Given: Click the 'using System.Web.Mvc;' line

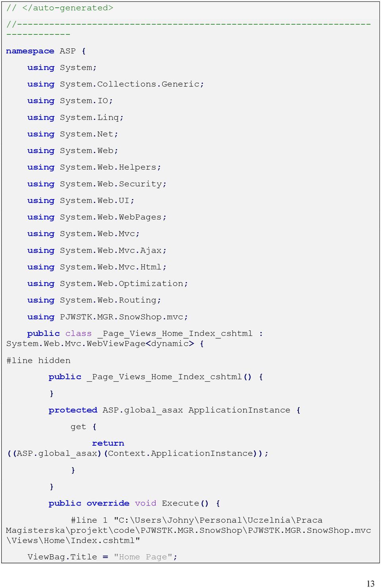Looking at the screenshot, I should (83, 234).
